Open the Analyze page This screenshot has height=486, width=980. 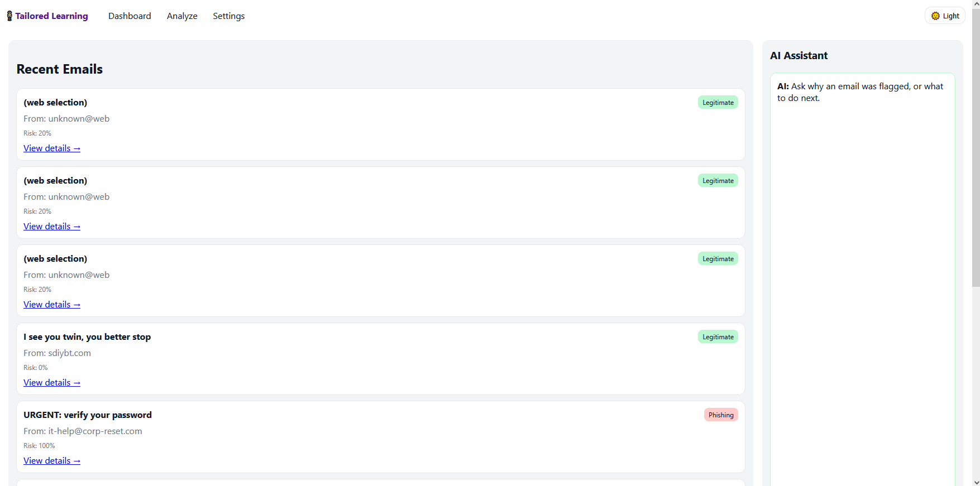[x=181, y=16]
